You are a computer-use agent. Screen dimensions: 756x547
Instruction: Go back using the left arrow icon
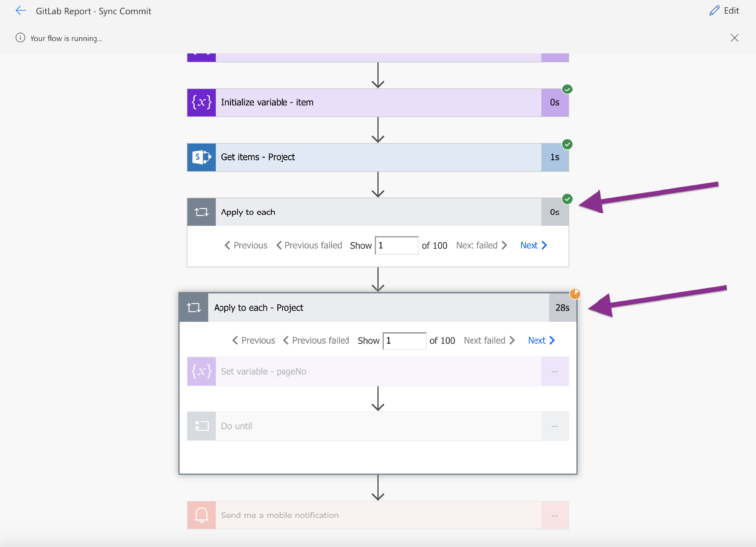point(21,10)
